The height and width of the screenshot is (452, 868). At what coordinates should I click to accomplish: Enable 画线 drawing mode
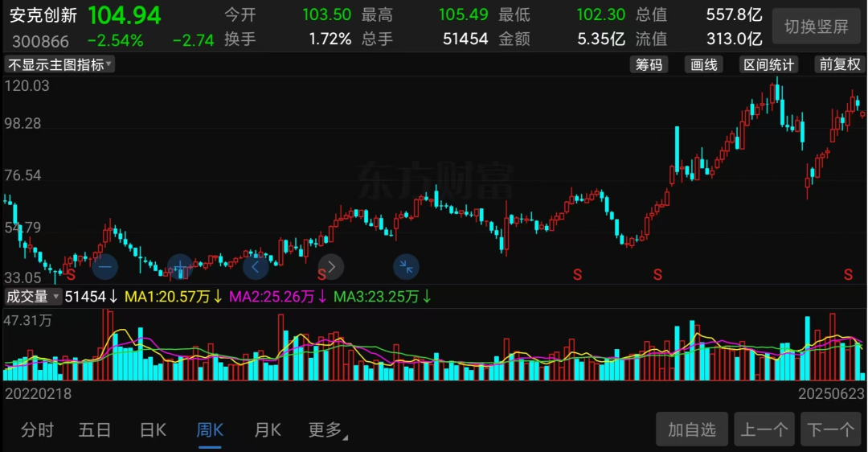click(x=704, y=65)
